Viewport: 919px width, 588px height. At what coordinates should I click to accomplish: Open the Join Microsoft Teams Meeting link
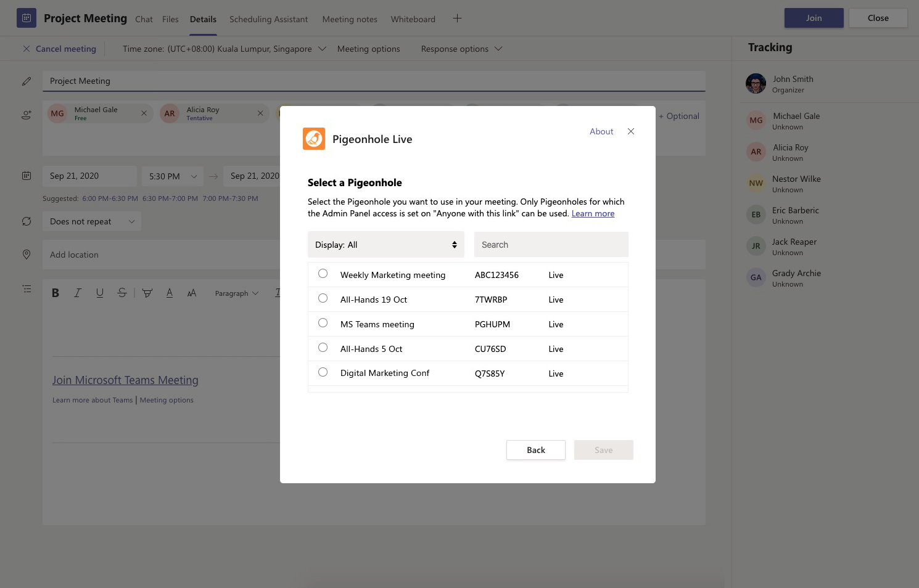[x=125, y=380]
